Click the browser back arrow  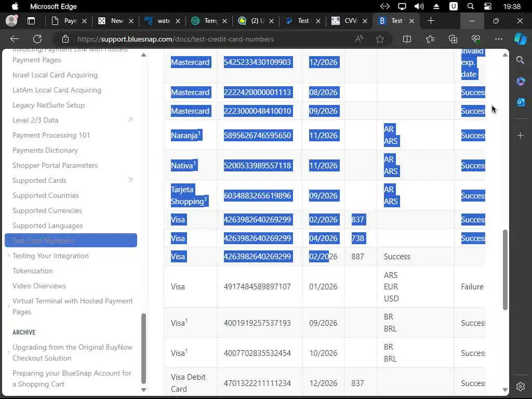pyautogui.click(x=14, y=39)
